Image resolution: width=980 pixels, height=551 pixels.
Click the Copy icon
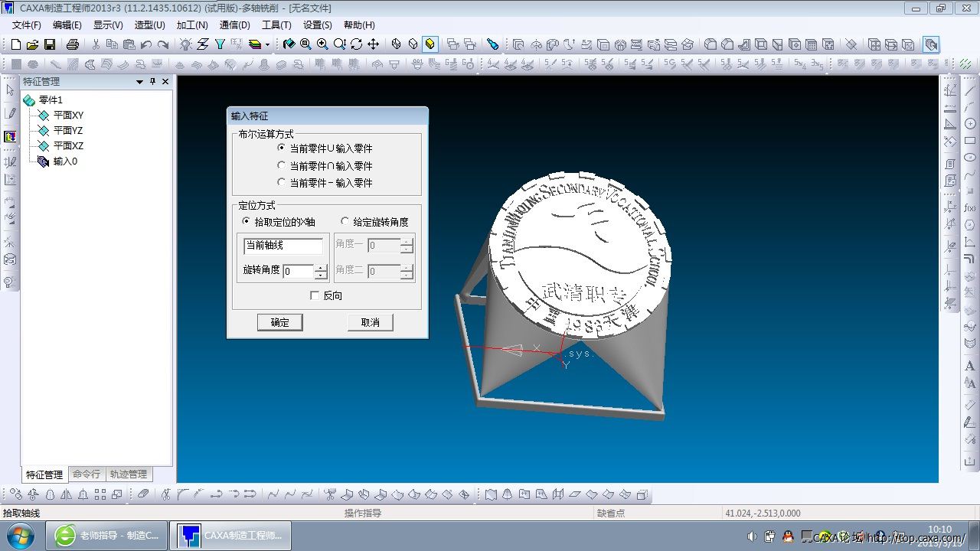coord(113,44)
